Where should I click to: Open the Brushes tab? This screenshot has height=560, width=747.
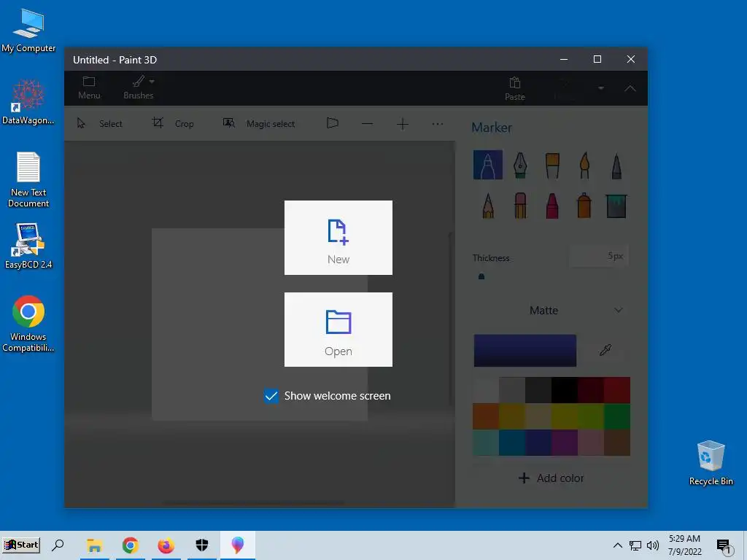pyautogui.click(x=138, y=88)
